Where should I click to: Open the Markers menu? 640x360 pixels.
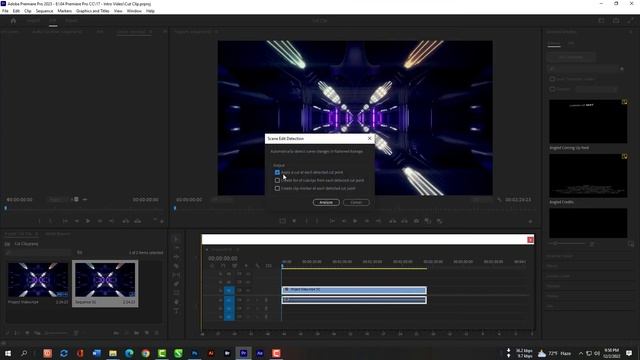pyautogui.click(x=64, y=11)
